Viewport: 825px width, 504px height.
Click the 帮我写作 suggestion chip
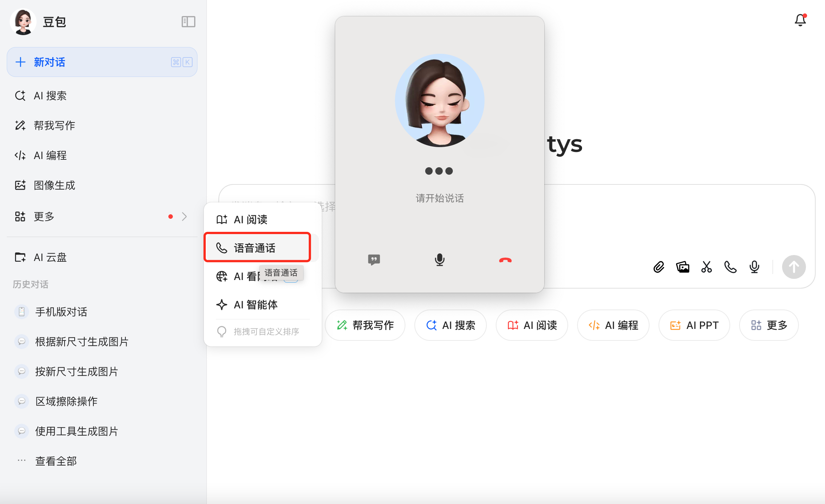click(x=365, y=325)
